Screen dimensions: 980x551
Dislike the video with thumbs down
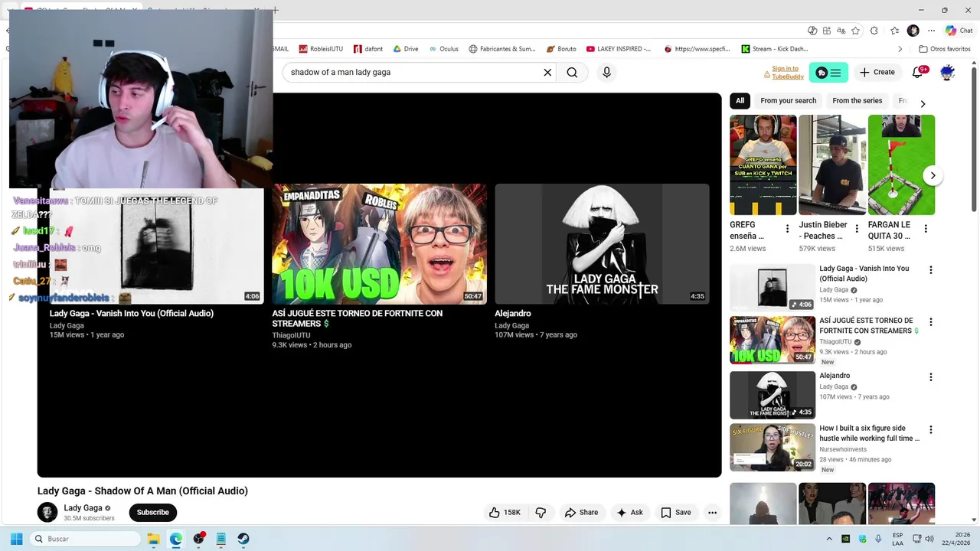click(541, 513)
